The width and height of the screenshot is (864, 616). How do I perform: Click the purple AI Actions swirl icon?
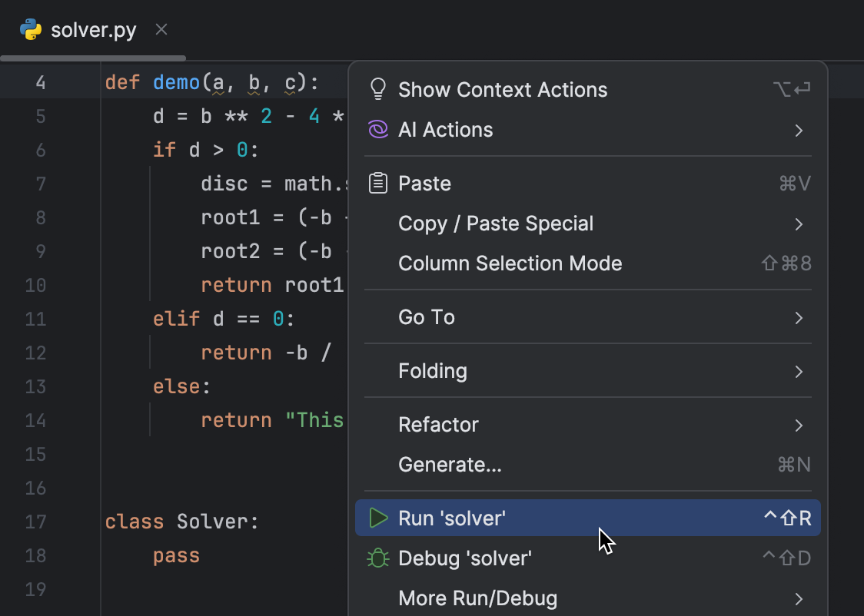click(377, 129)
